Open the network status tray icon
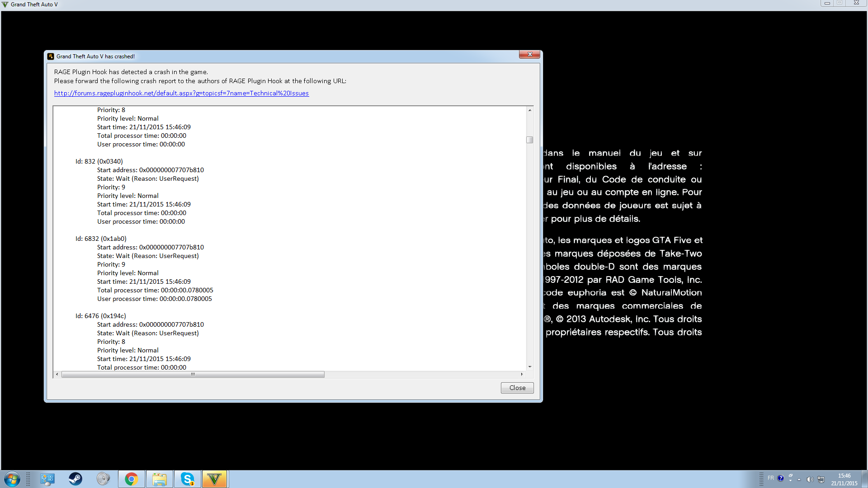This screenshot has width=868, height=488. 821,479
